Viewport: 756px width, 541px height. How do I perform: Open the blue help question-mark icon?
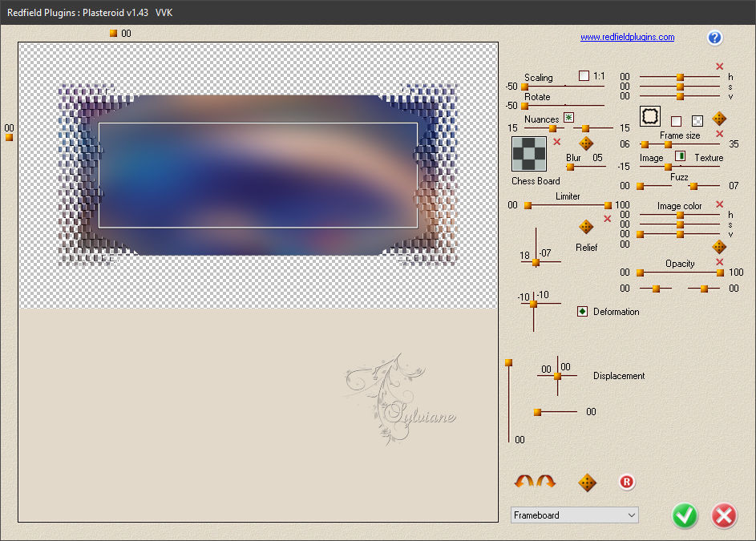(x=714, y=38)
